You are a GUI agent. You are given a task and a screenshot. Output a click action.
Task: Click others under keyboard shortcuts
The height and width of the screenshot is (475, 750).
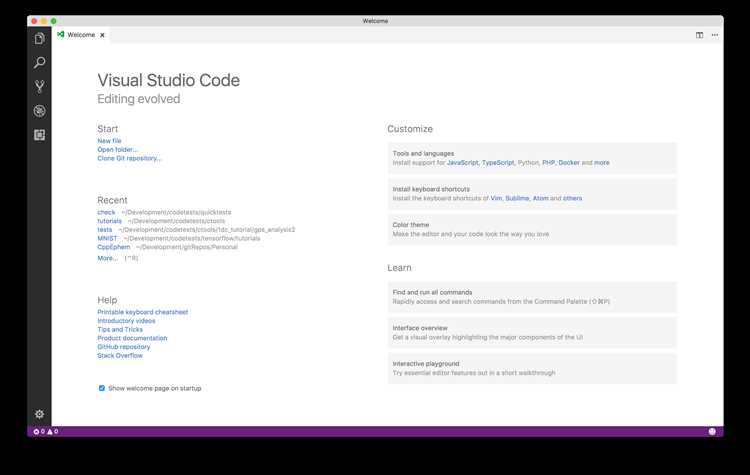click(573, 198)
